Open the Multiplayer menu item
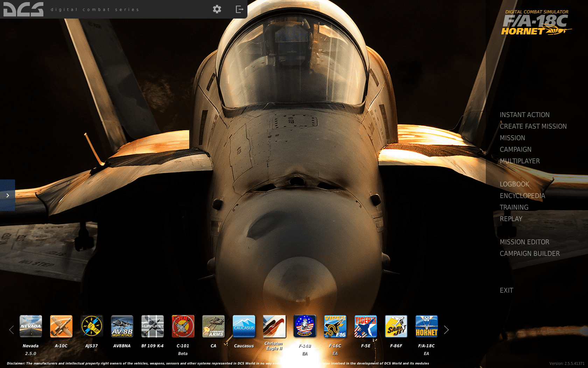The image size is (588, 368). tap(519, 161)
